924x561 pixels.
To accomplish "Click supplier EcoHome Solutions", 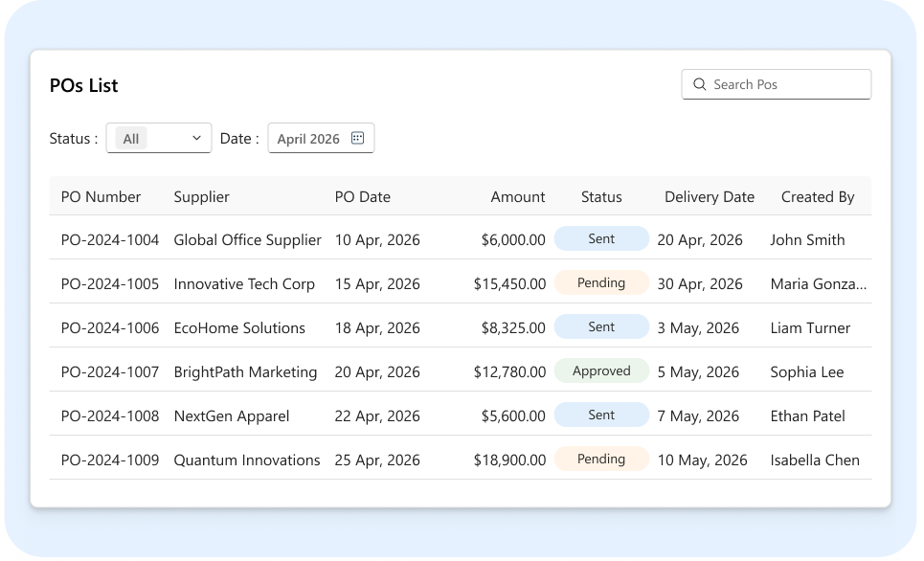I will pyautogui.click(x=239, y=328).
